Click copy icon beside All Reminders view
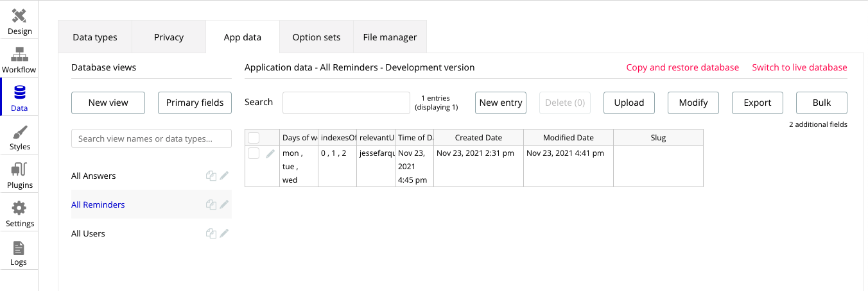 point(211,204)
